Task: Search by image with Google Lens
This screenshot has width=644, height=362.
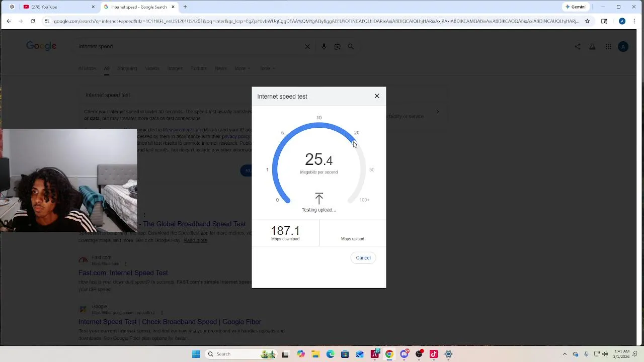Action: (x=337, y=47)
